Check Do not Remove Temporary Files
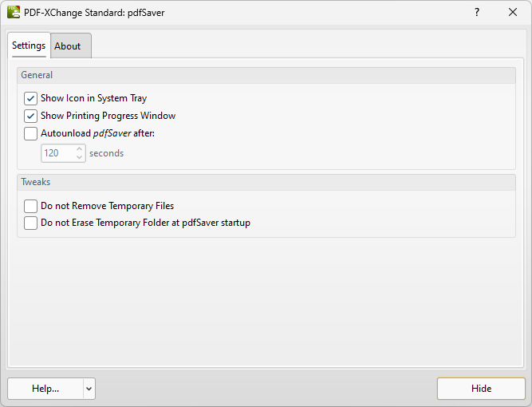 (x=30, y=206)
